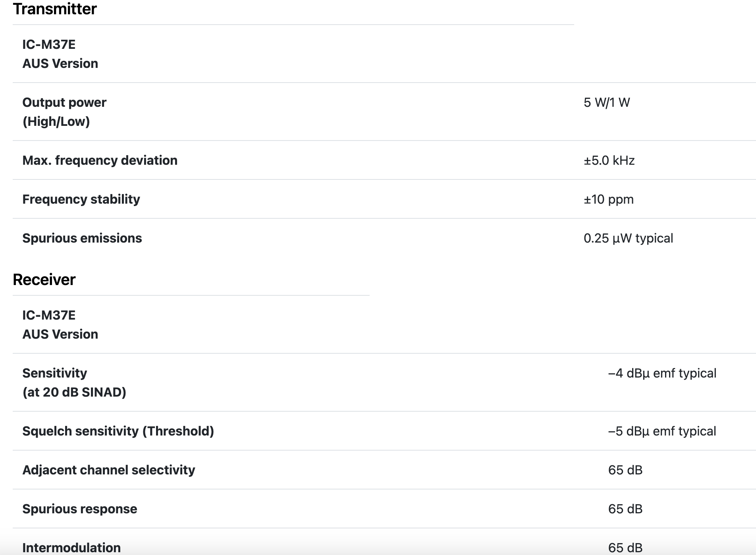The width and height of the screenshot is (756, 555).
Task: Click the Intermodulation row label
Action: 71,547
